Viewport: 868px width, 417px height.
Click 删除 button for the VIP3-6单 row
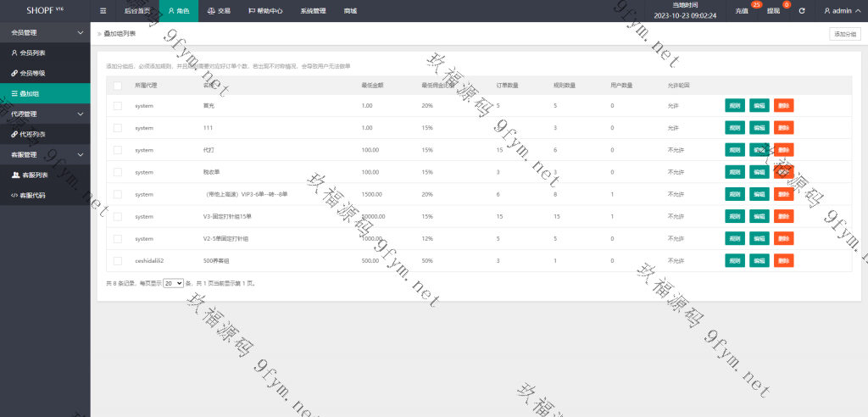[784, 194]
